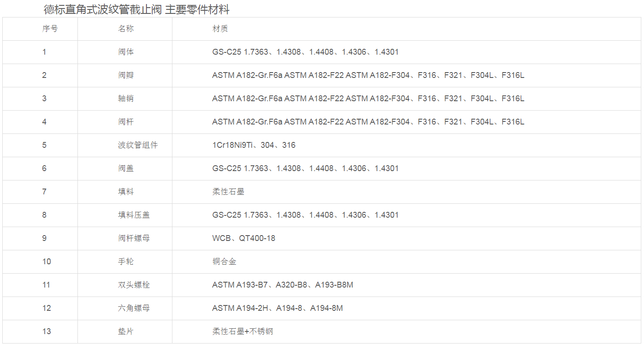
Task: Select the 轴销 name cell
Action: tap(126, 99)
